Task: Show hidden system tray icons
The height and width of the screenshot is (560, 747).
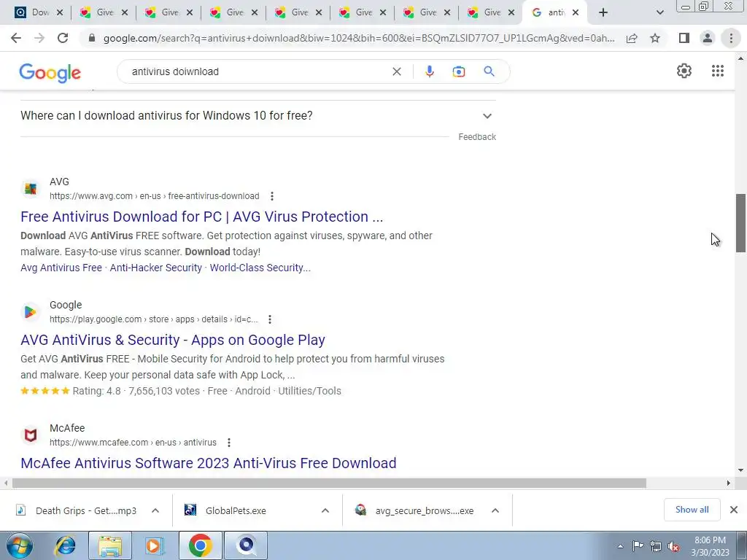Action: coord(620,546)
